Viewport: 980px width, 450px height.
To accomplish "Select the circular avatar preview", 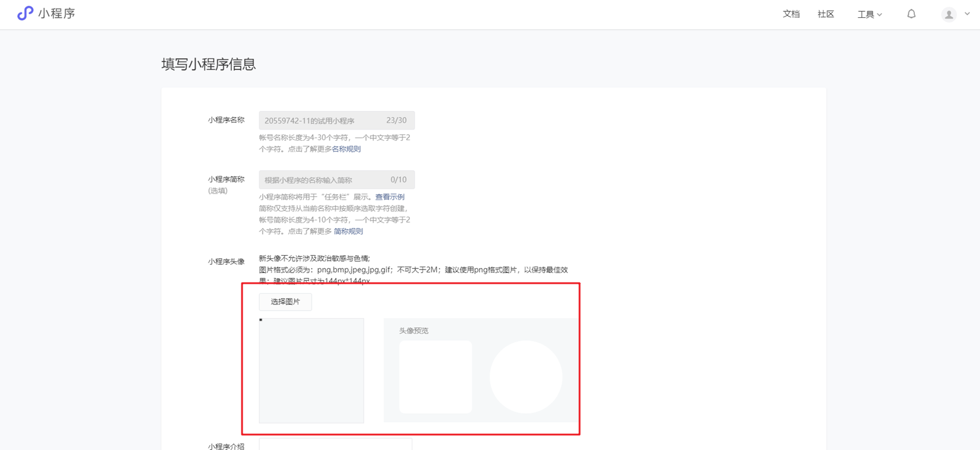I will pos(526,377).
